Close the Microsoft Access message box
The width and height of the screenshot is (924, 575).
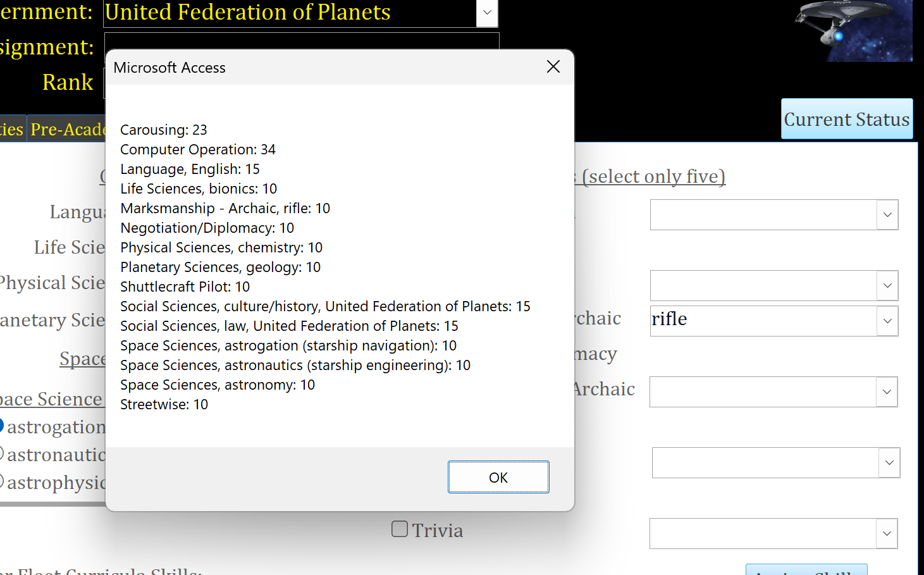553,67
